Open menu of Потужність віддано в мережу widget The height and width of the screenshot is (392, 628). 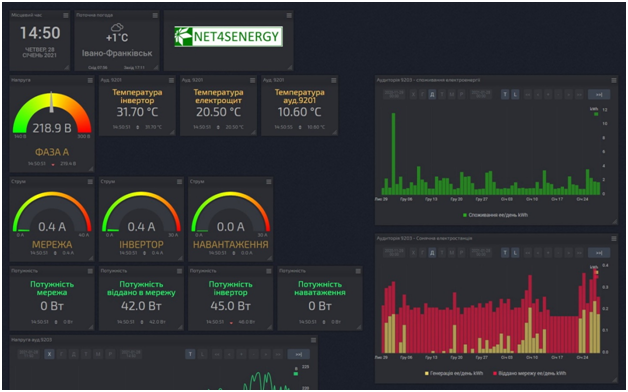(179, 271)
